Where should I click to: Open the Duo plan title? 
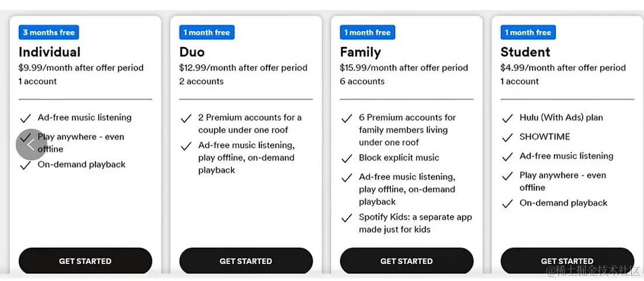[192, 52]
